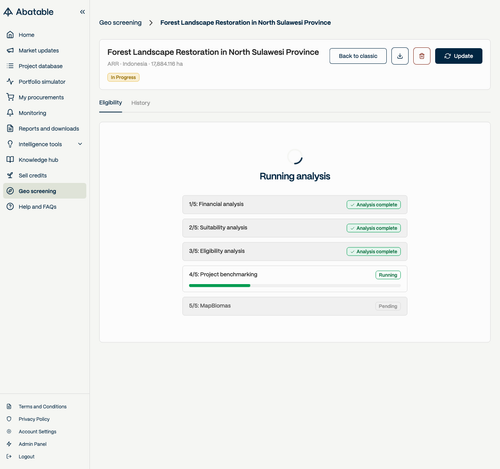The width and height of the screenshot is (500, 469).
Task: Click the Home house icon
Action: point(10,35)
